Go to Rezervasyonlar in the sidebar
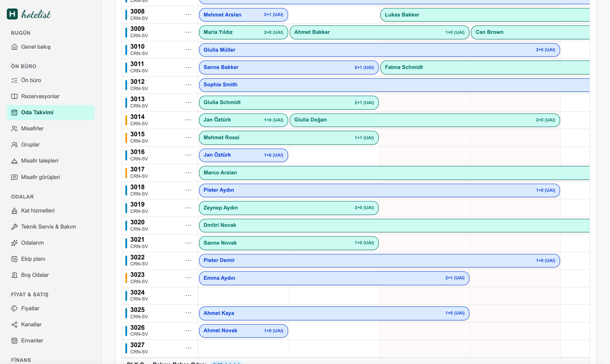Viewport: 610px width, 364px height. (x=51, y=96)
